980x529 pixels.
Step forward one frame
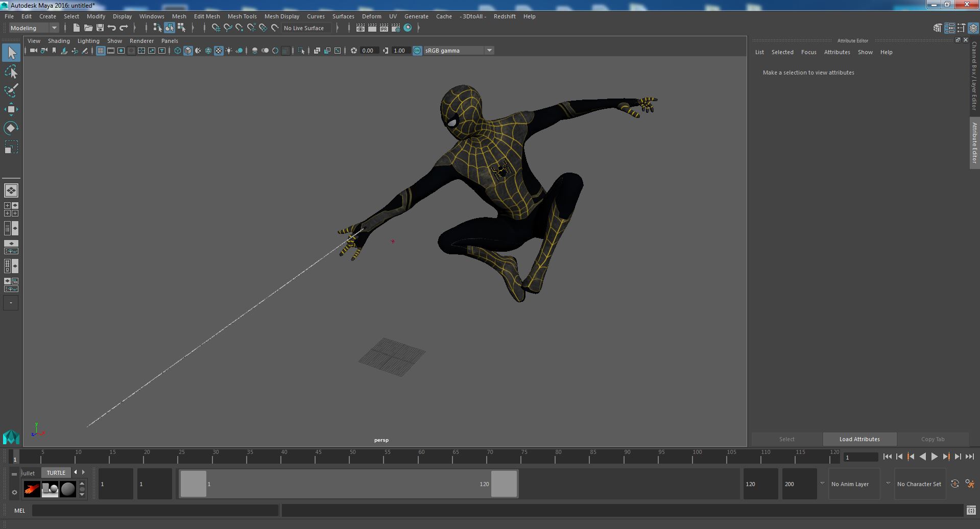coord(958,457)
